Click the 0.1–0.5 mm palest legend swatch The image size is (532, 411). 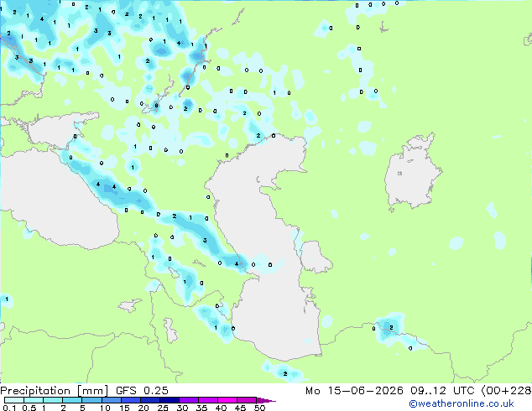tap(14, 400)
